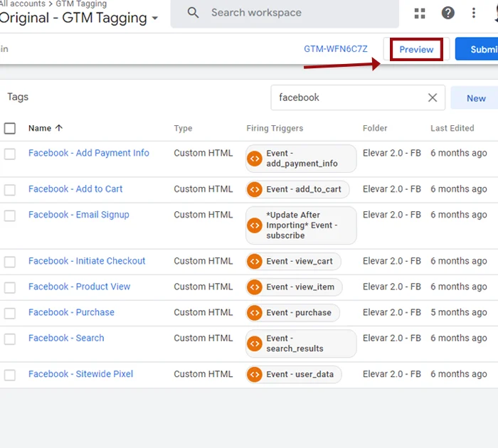The height and width of the screenshot is (448, 498).
Task: Click the Event - view_cart trigger chip
Action: (293, 261)
